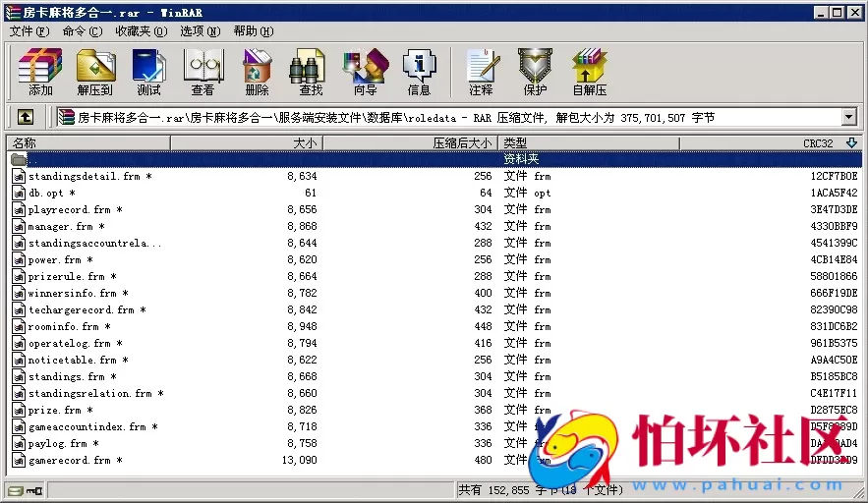
Task: Click the Add (添加) toolbar icon
Action: pos(40,72)
